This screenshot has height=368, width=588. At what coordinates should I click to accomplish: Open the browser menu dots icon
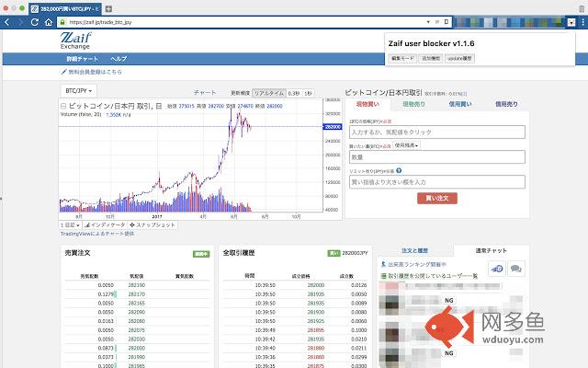point(582,22)
